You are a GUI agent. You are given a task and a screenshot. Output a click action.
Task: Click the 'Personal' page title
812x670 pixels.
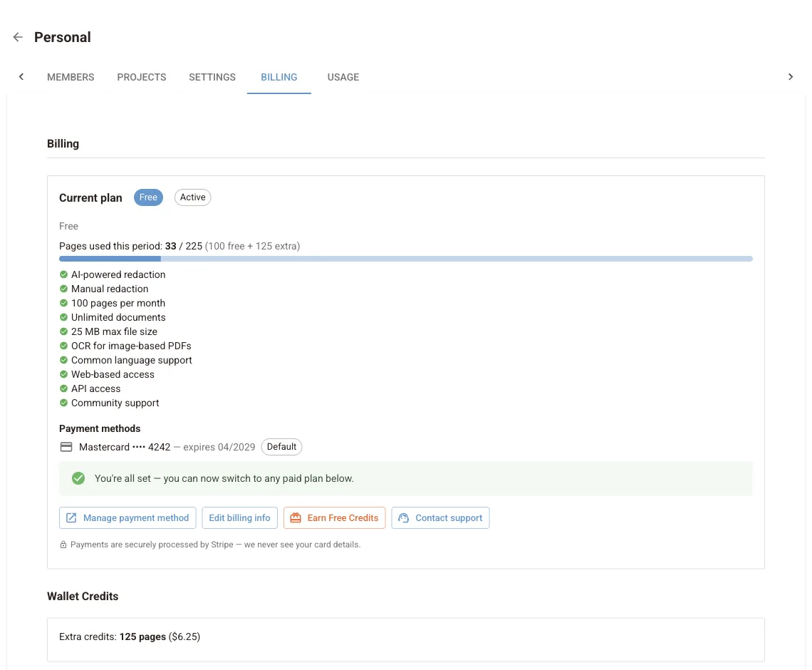tap(63, 37)
